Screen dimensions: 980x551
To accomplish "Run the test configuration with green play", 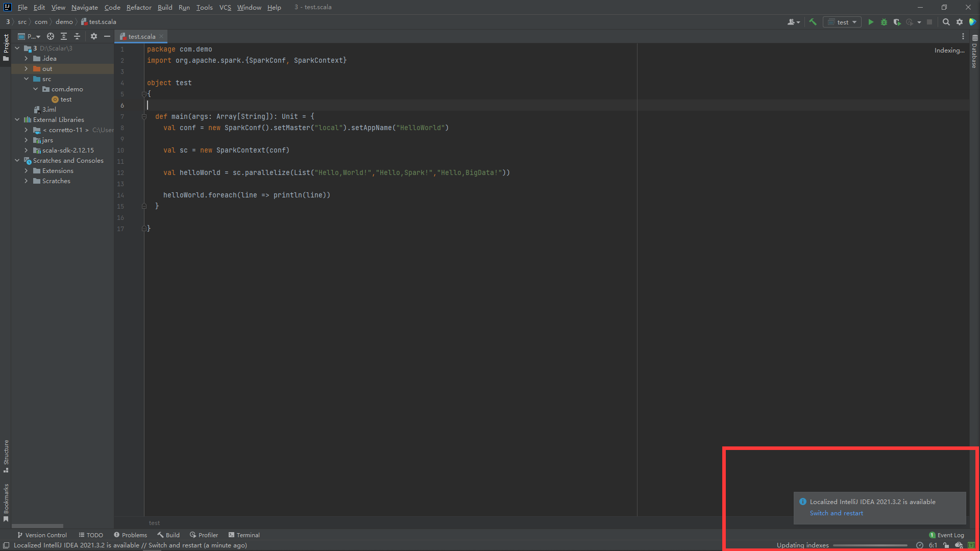I will click(x=871, y=22).
